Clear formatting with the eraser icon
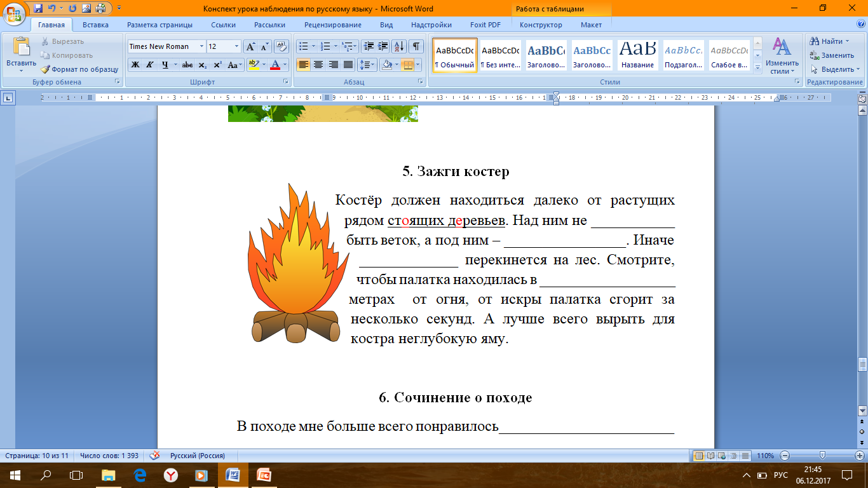 [x=282, y=46]
